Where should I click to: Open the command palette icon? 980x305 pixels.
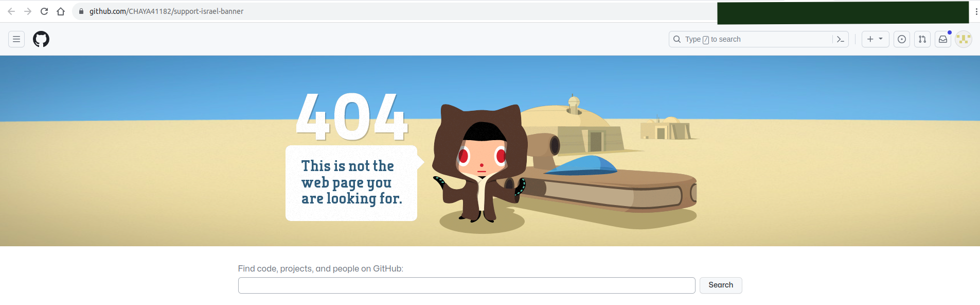pos(841,39)
